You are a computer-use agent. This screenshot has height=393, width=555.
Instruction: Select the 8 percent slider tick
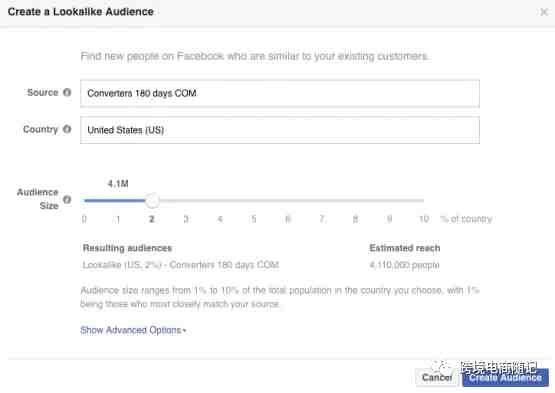tap(355, 219)
